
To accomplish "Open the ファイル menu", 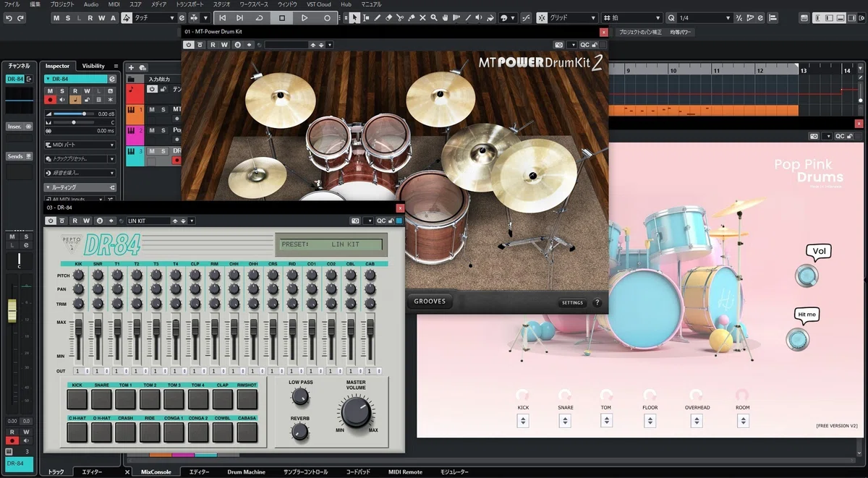I will pos(12,4).
